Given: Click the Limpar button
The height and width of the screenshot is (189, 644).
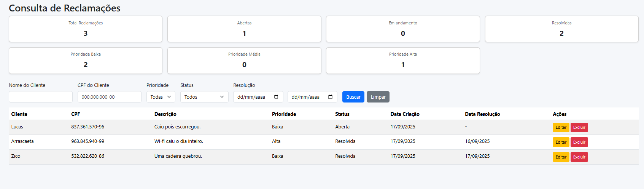Looking at the screenshot, I should [x=378, y=97].
